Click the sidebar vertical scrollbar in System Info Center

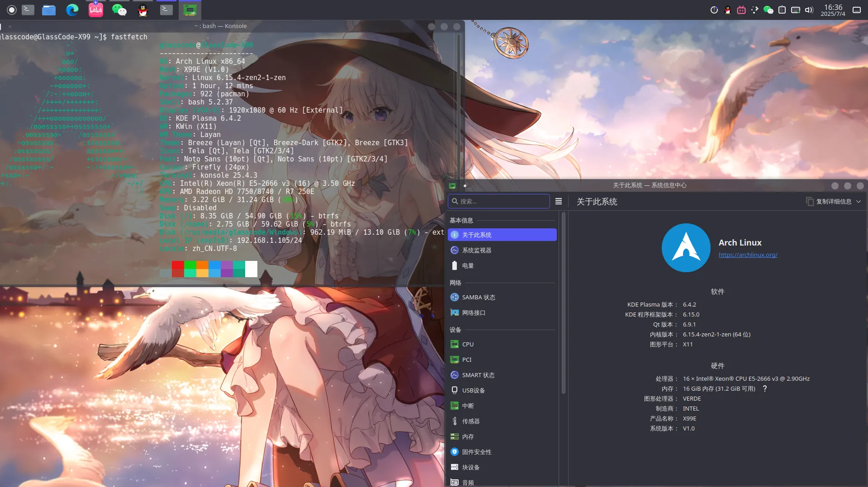563,303
